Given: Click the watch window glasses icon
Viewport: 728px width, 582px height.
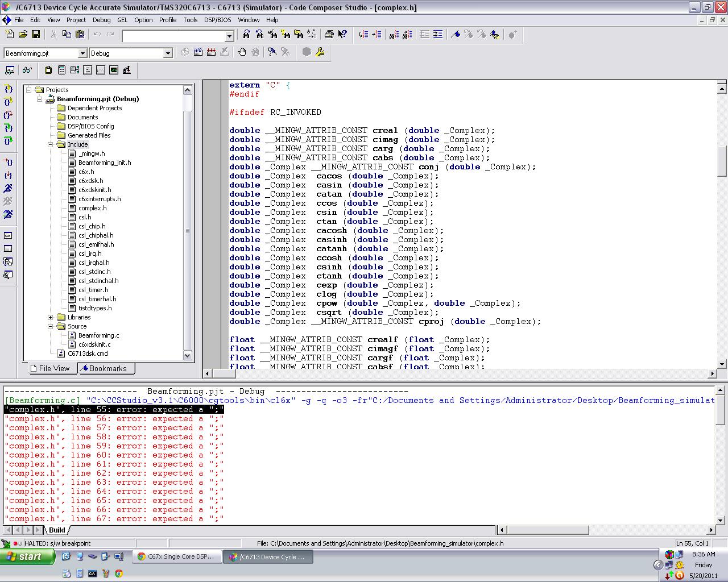Looking at the screenshot, I should pyautogui.click(x=27, y=70).
